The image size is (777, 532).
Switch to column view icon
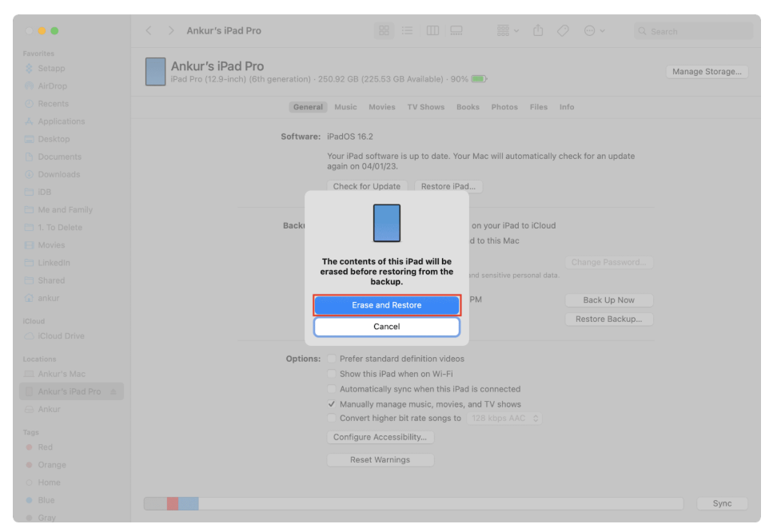tap(432, 30)
